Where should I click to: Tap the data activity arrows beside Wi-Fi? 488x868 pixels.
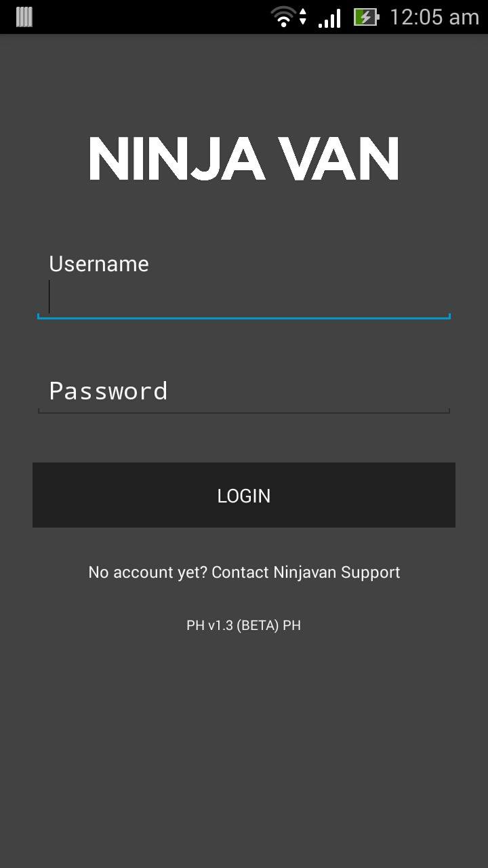(x=303, y=17)
